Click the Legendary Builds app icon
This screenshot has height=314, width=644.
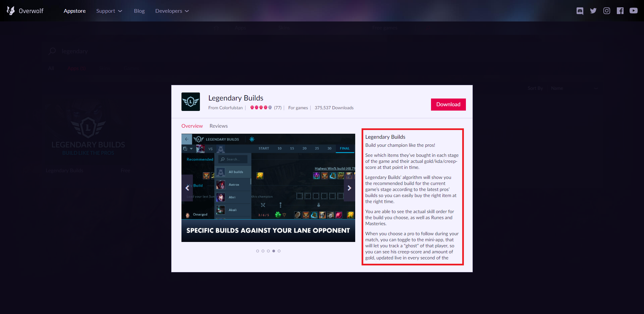(191, 102)
